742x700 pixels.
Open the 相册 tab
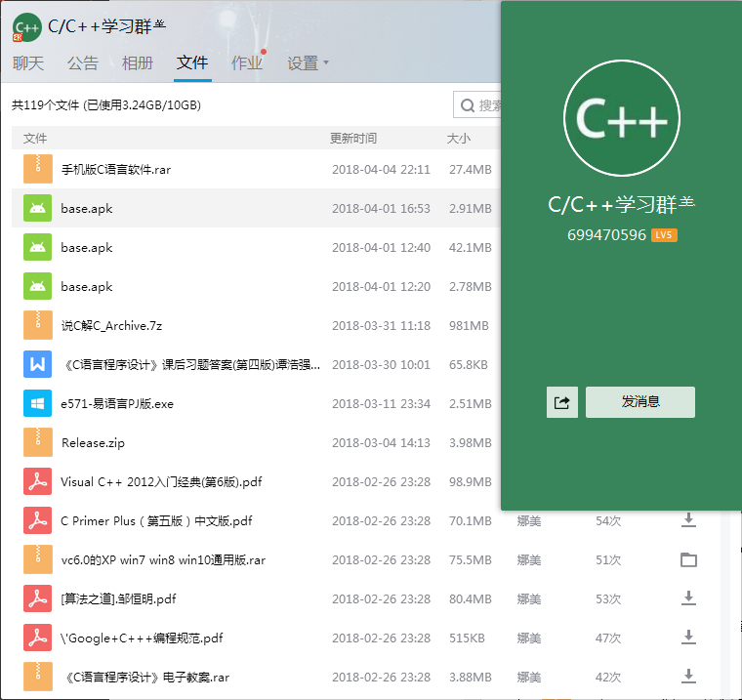click(x=138, y=62)
